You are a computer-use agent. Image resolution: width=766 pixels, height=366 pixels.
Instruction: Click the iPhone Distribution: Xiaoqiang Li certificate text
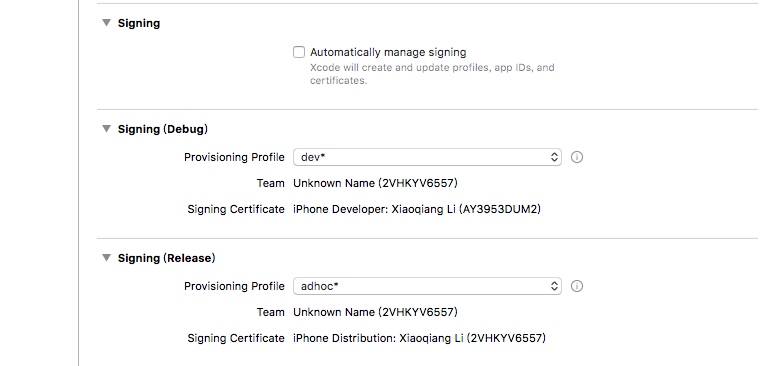coord(419,338)
